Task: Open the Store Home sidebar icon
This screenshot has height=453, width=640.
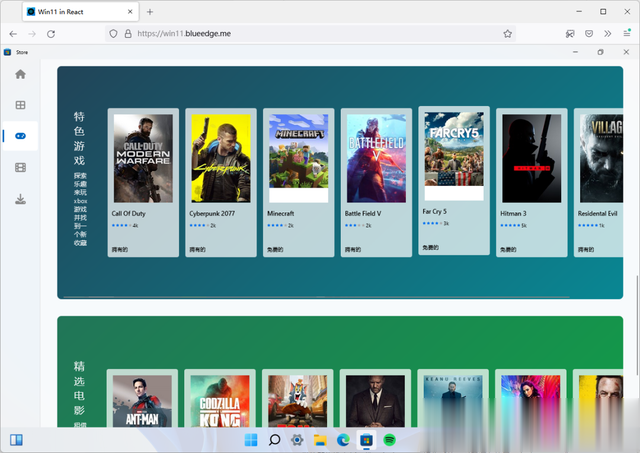Action: pyautogui.click(x=20, y=74)
